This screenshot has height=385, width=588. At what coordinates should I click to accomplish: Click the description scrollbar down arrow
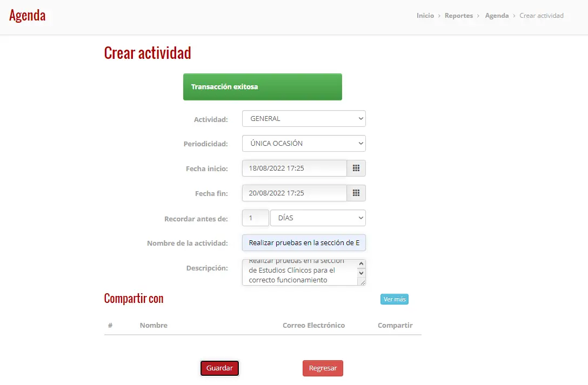pos(361,273)
